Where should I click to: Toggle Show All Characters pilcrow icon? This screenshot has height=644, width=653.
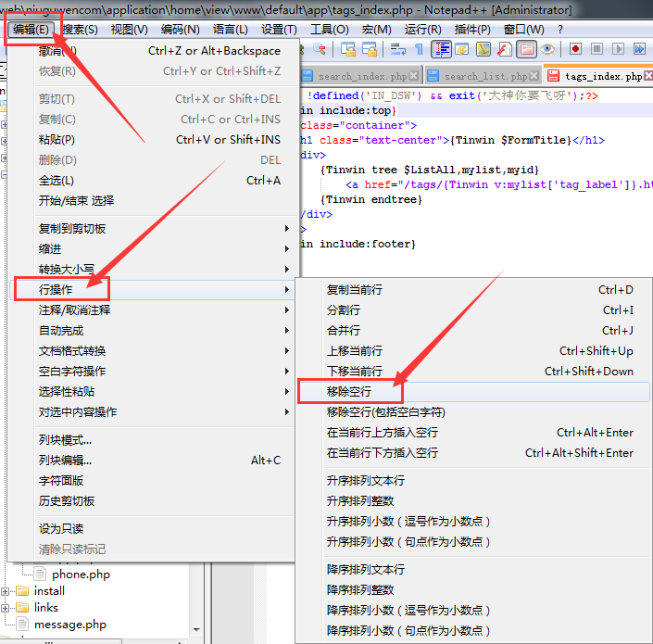[419, 49]
